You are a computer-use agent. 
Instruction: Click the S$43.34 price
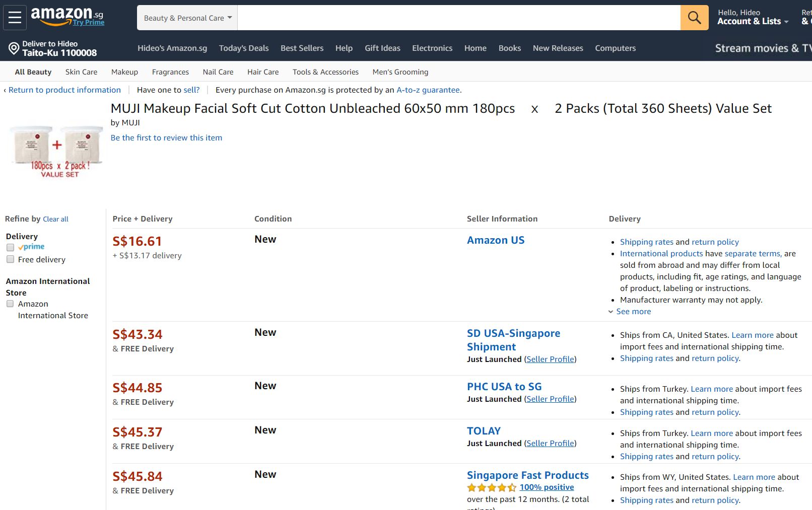click(x=138, y=335)
